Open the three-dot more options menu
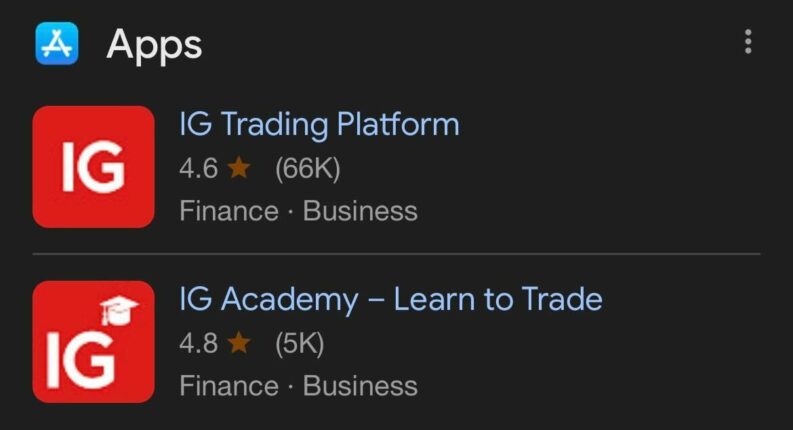 click(747, 42)
